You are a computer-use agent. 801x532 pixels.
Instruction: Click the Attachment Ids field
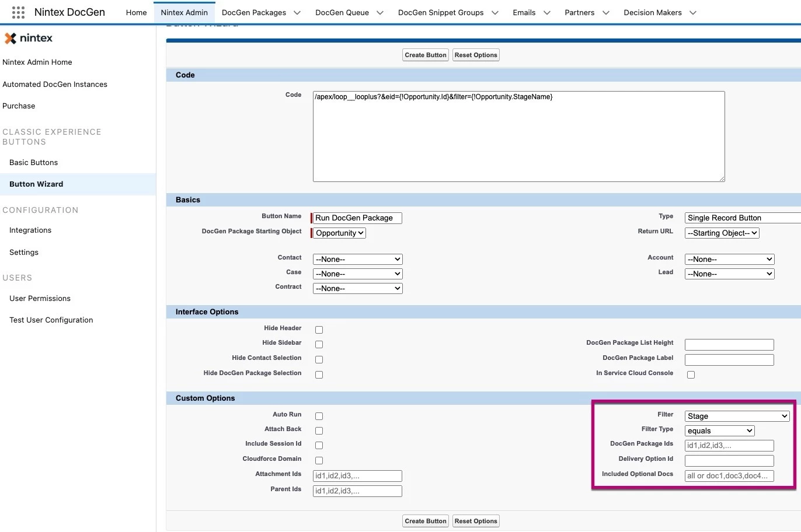click(357, 476)
